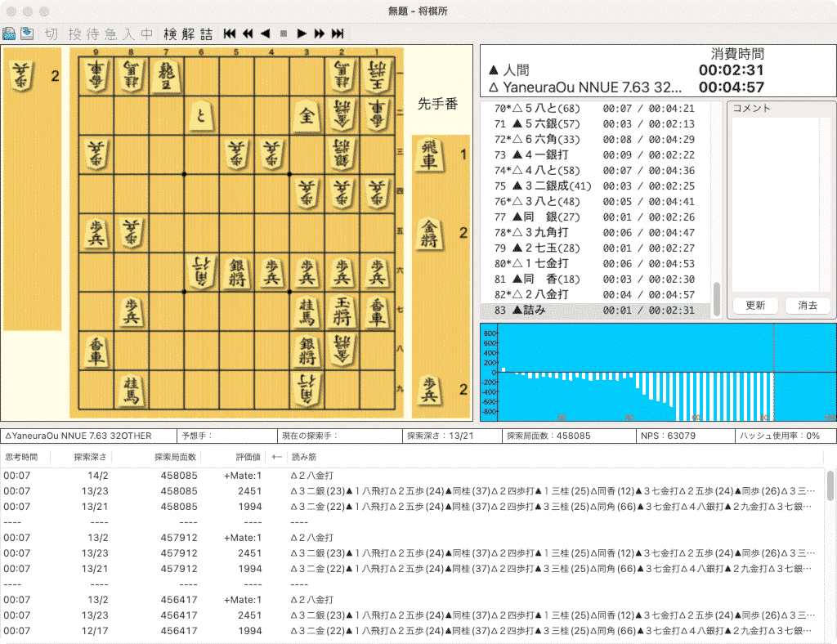This screenshot has height=644, width=837.
Task: Click the upside-down bishop on the bottom rank
Action: point(307,390)
